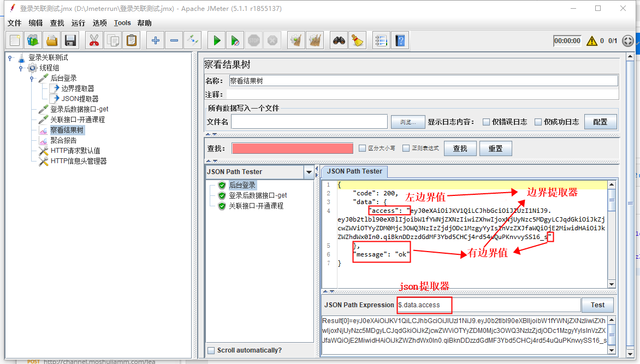Image resolution: width=640 pixels, height=364 pixels.
Task: Select the 边界提取器 tree node
Action: [78, 88]
